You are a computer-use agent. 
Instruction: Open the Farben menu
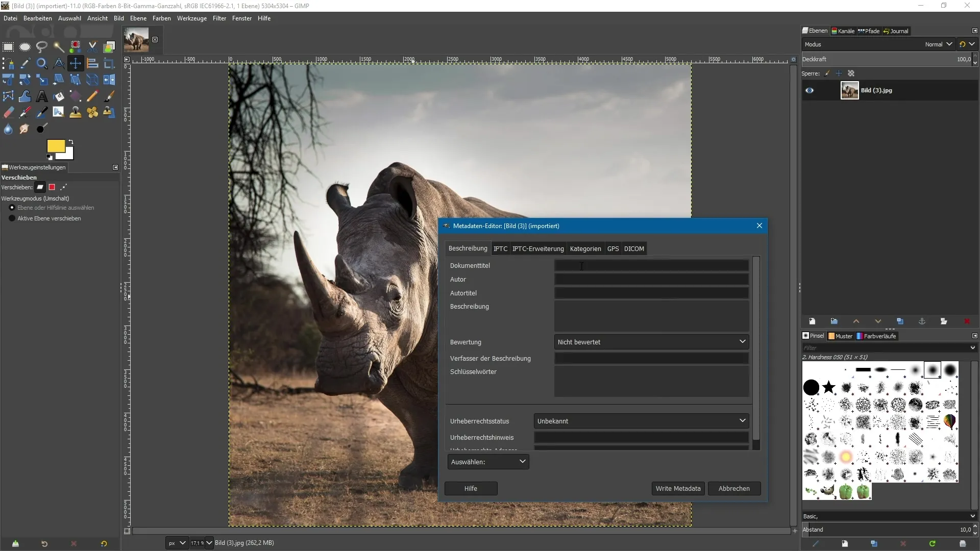pyautogui.click(x=161, y=18)
